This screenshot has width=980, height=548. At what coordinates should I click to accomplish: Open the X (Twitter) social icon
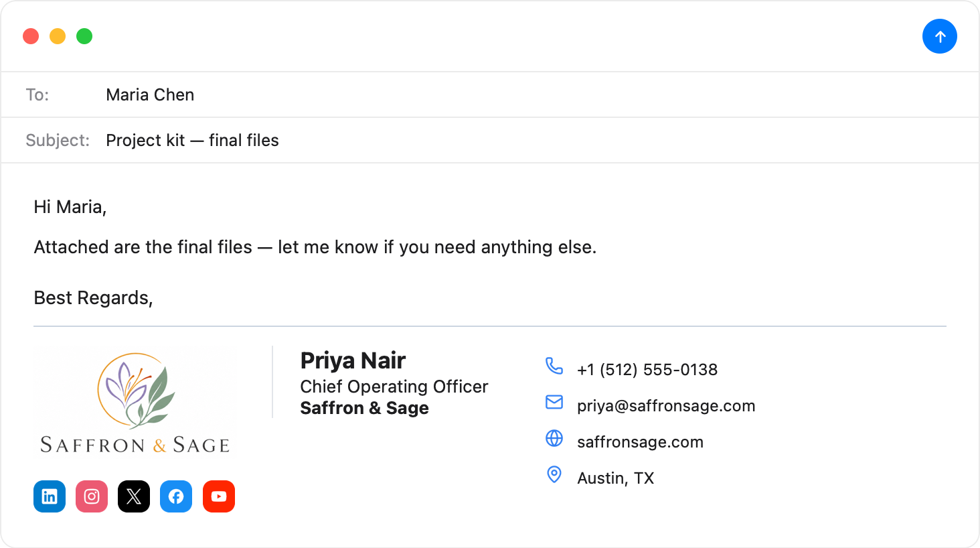[x=134, y=496]
